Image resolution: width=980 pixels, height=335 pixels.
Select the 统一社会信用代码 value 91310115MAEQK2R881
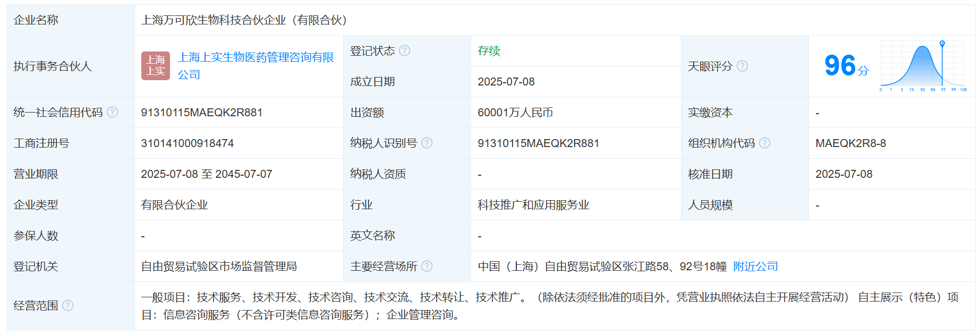(x=202, y=113)
